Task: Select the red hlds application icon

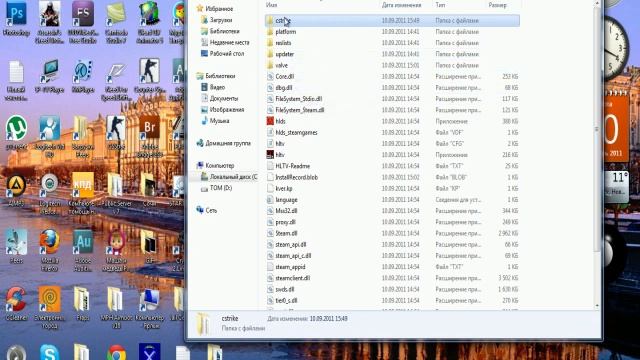Action: (x=270, y=121)
